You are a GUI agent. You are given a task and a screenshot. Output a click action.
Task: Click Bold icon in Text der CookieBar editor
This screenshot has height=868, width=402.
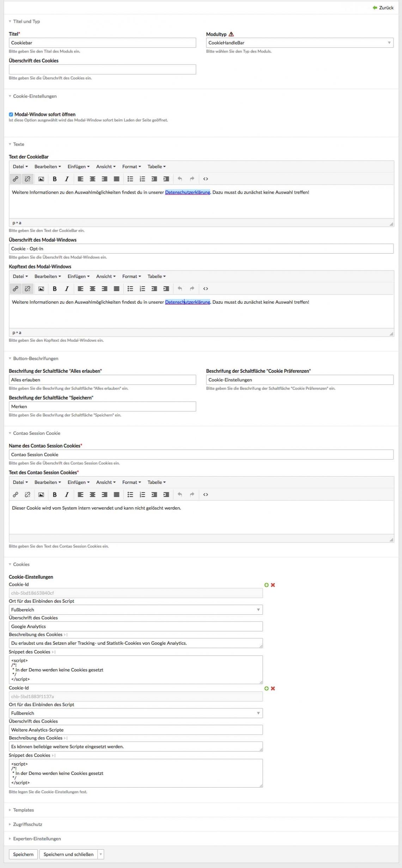coord(55,179)
